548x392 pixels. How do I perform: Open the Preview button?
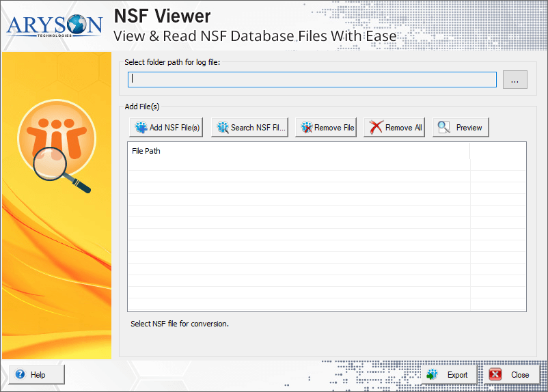point(461,128)
